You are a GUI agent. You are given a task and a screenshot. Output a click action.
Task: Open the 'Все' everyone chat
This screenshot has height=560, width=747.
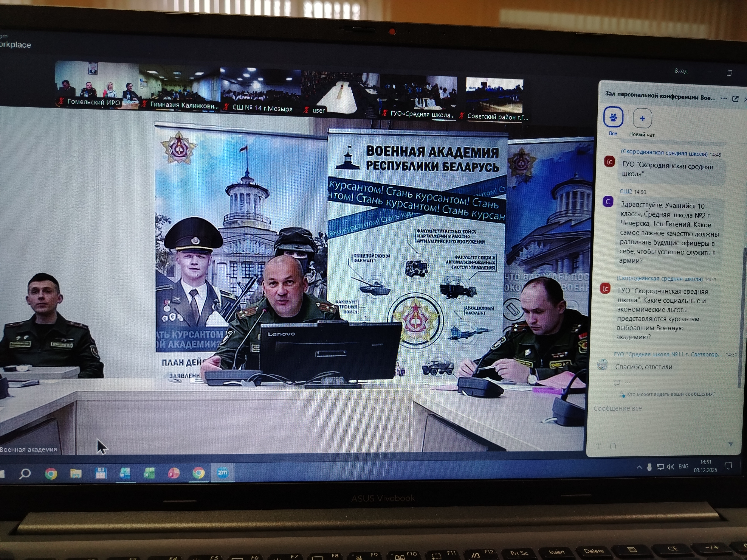(x=613, y=117)
